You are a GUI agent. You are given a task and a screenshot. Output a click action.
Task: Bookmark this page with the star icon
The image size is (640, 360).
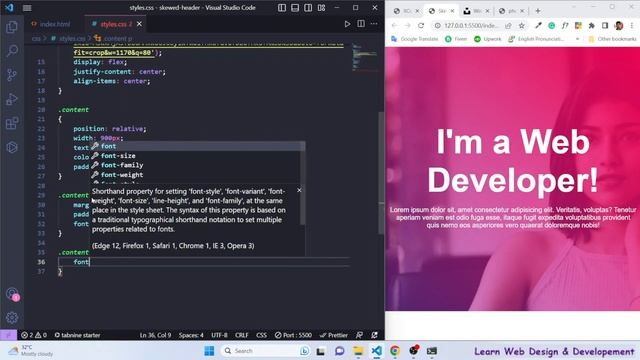click(521, 25)
